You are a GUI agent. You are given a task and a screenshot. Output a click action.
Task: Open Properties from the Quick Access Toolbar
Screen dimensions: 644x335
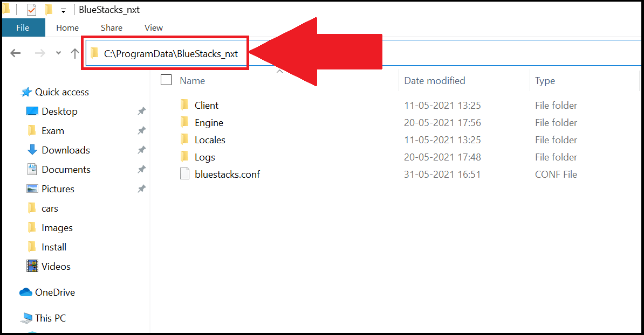tap(31, 9)
